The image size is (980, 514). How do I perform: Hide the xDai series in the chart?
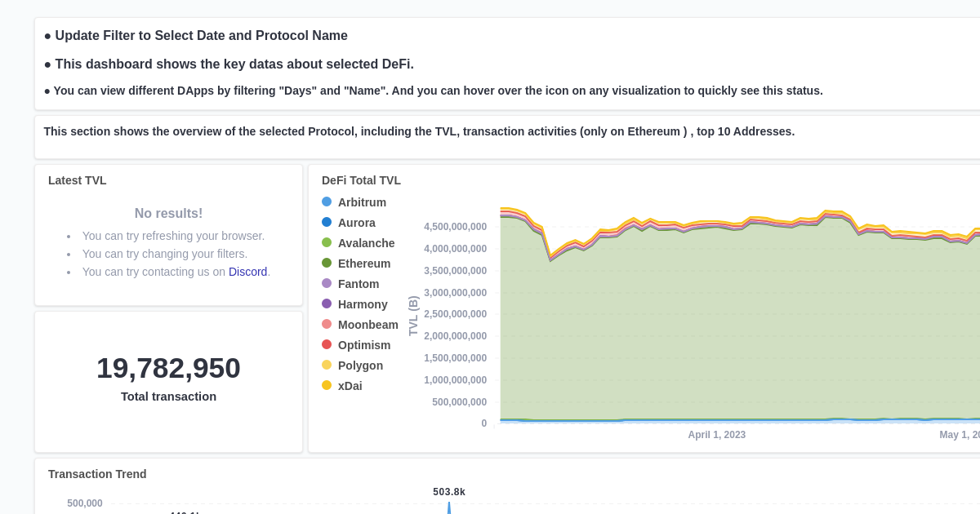click(x=327, y=385)
